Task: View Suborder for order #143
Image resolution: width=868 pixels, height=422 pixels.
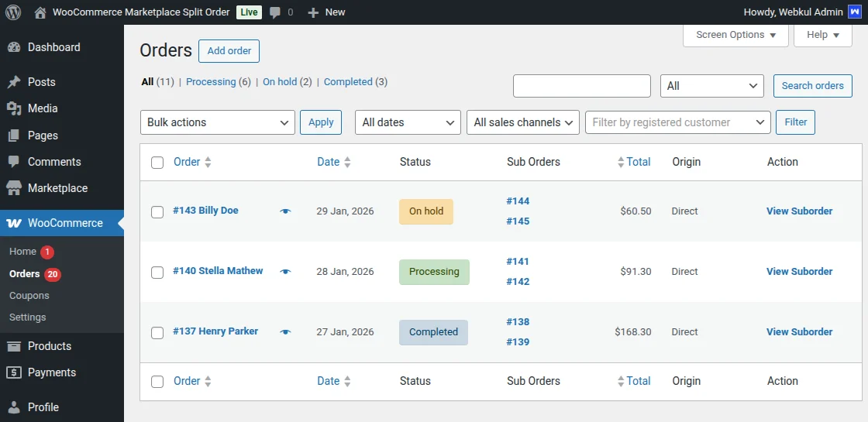Action: 799,211
